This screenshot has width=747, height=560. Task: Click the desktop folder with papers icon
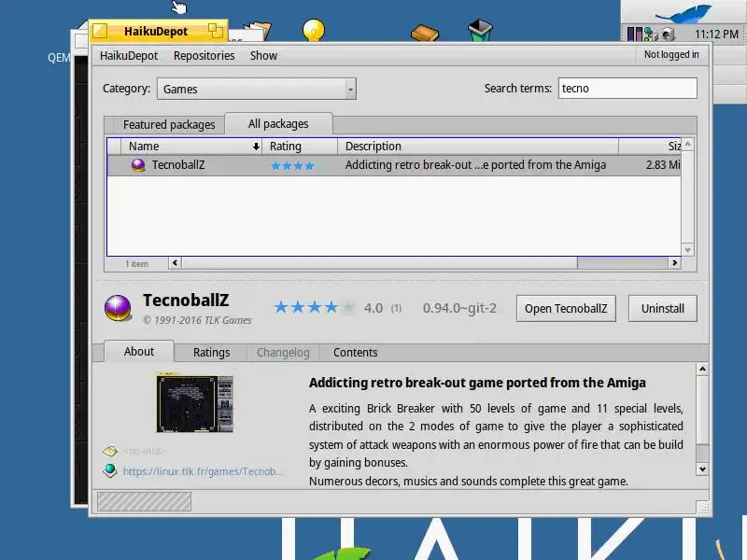tap(258, 32)
